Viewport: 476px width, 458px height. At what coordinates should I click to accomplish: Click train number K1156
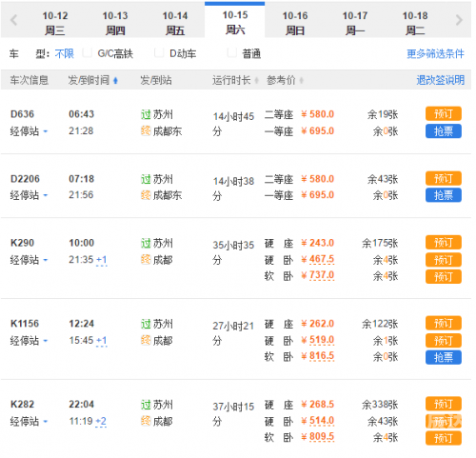click(x=25, y=324)
